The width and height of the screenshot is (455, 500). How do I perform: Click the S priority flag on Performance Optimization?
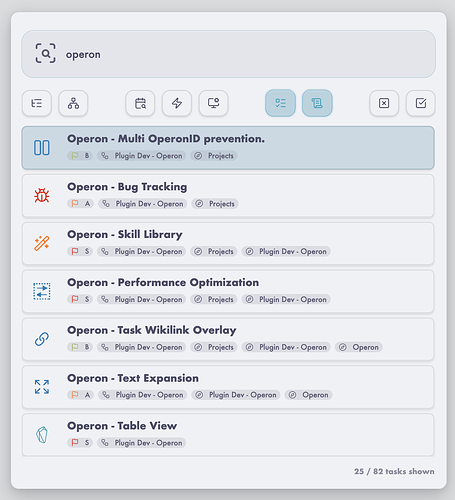coord(80,299)
